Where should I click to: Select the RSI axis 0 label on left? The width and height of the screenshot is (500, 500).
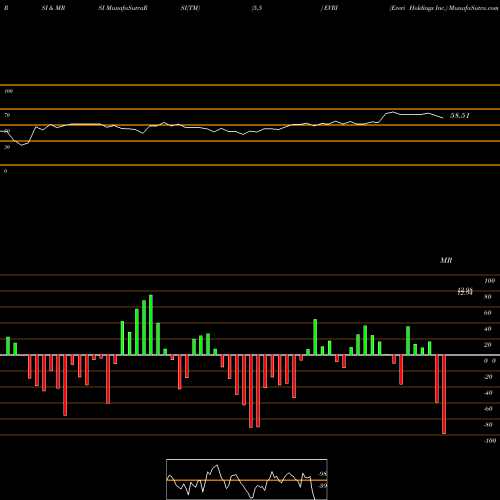5,171
